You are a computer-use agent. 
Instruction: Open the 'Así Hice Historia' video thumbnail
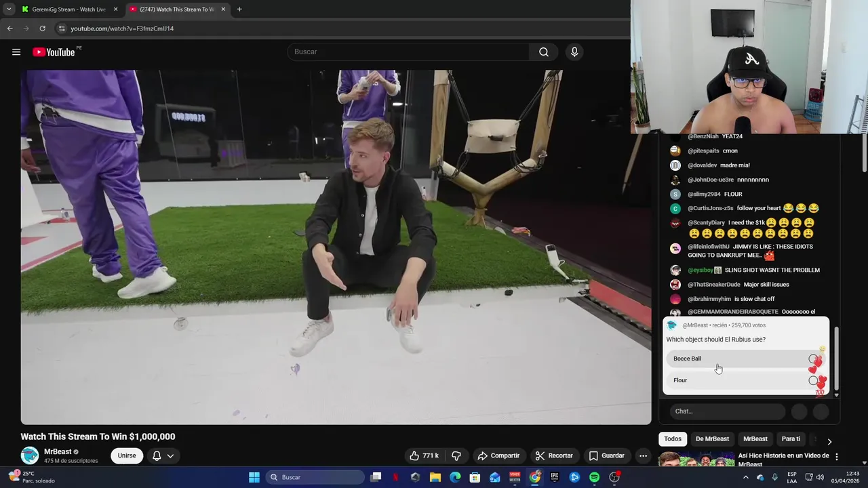click(x=696, y=460)
